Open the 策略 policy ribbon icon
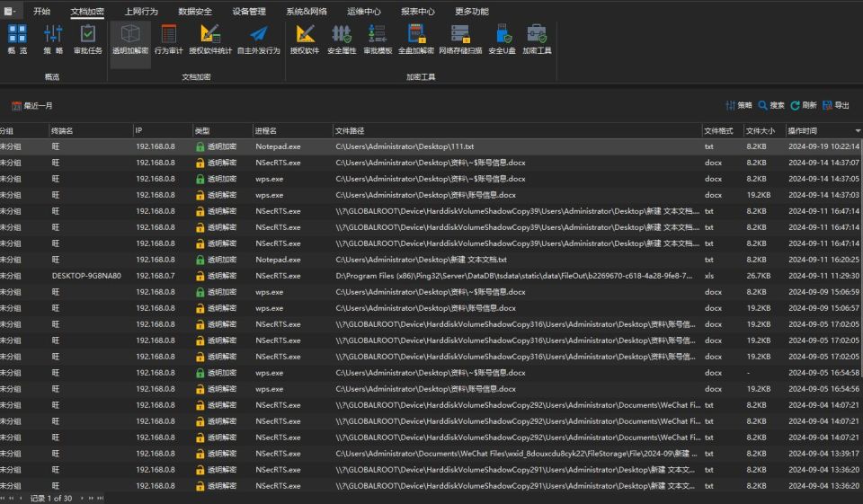The width and height of the screenshot is (863, 504). click(53, 39)
